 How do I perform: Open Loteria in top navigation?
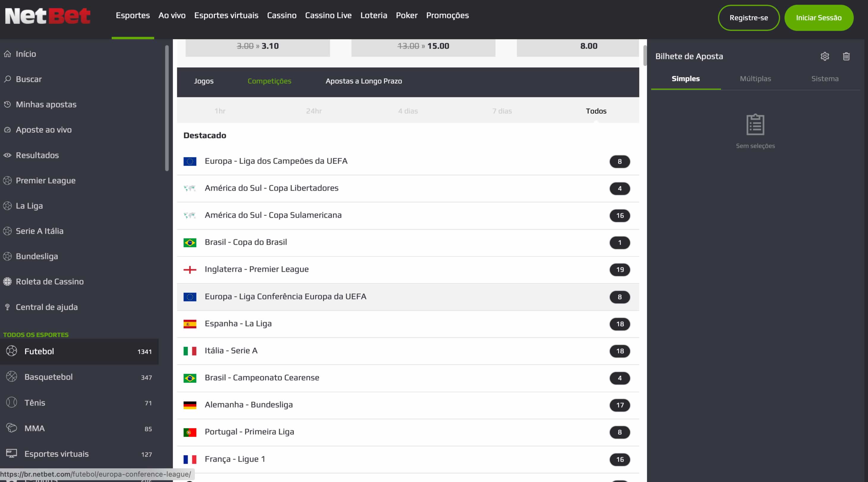tap(374, 15)
